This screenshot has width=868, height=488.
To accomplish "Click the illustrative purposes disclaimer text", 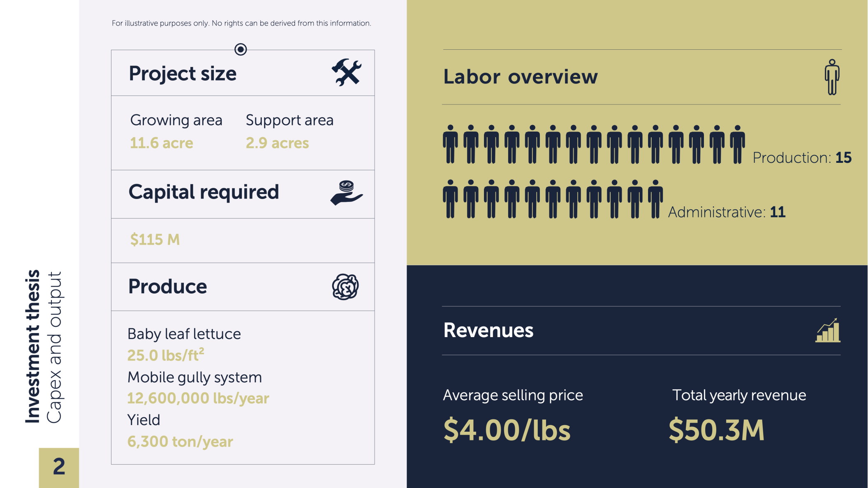I will (241, 23).
